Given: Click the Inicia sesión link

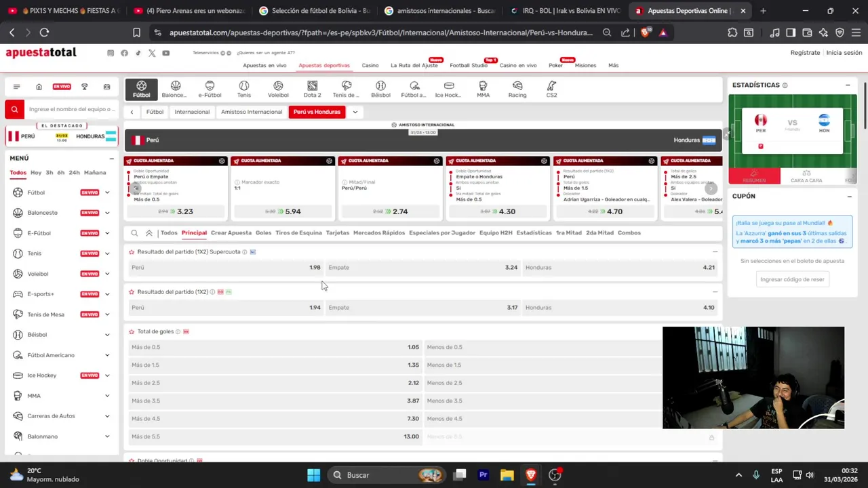Looking at the screenshot, I should 844,53.
